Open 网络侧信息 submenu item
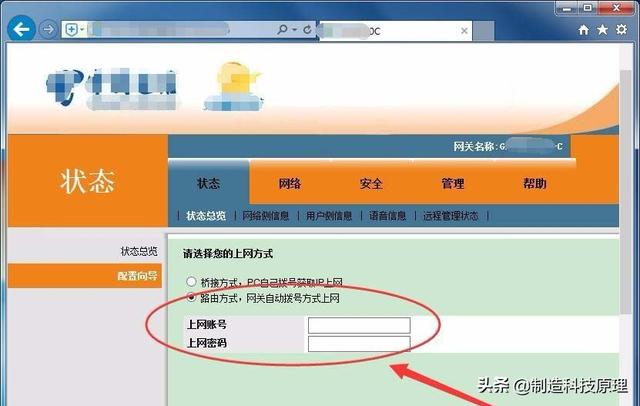The height and width of the screenshot is (406, 640). (266, 216)
